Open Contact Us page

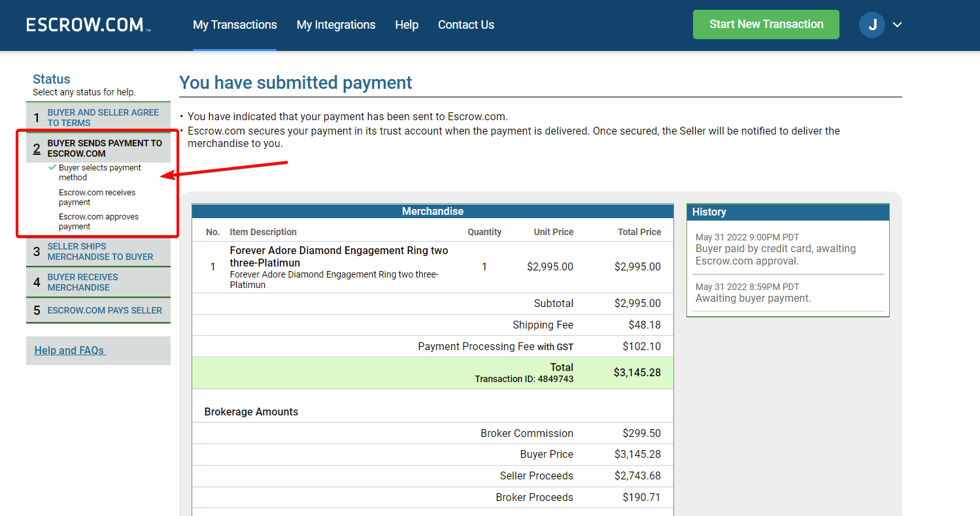[x=466, y=25]
